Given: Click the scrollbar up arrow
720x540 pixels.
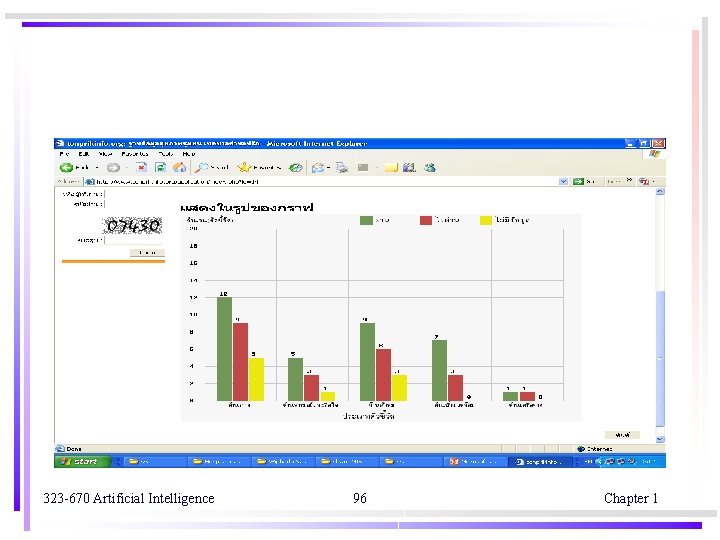Looking at the screenshot, I should pyautogui.click(x=660, y=191).
